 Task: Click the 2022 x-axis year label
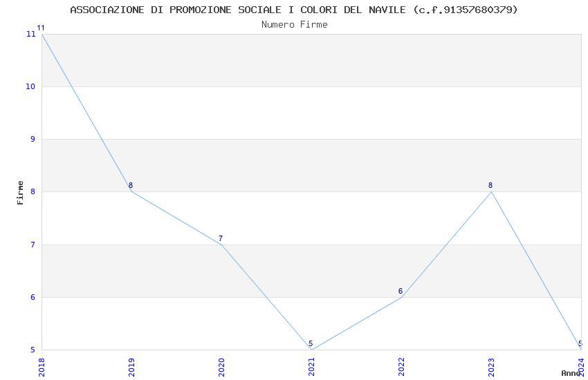pos(401,368)
